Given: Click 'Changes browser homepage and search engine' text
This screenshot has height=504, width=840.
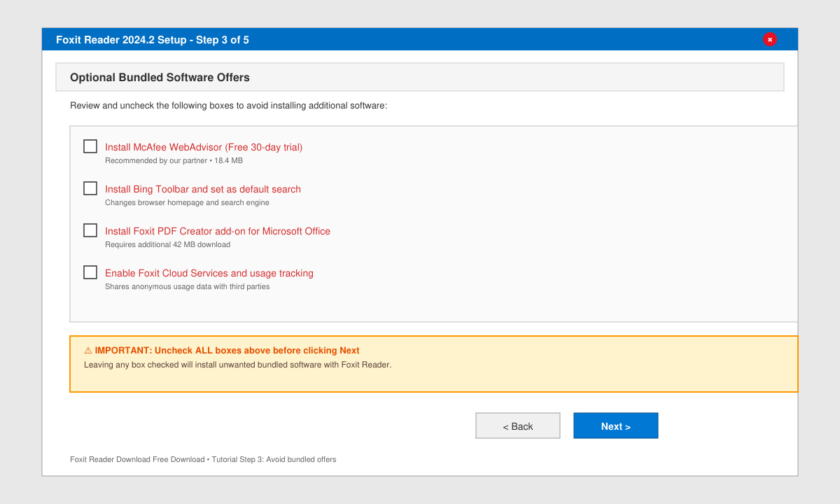Looking at the screenshot, I should [x=187, y=202].
